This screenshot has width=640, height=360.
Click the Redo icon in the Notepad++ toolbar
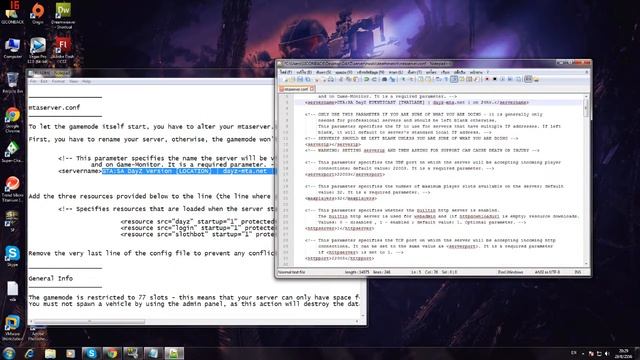point(373,80)
